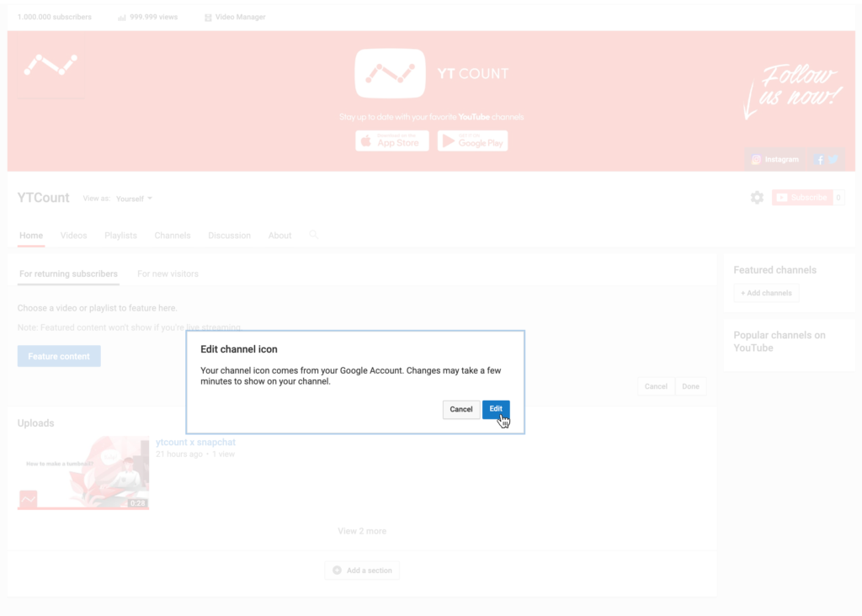This screenshot has width=862, height=616.
Task: Switch to the Home tab
Action: click(31, 236)
